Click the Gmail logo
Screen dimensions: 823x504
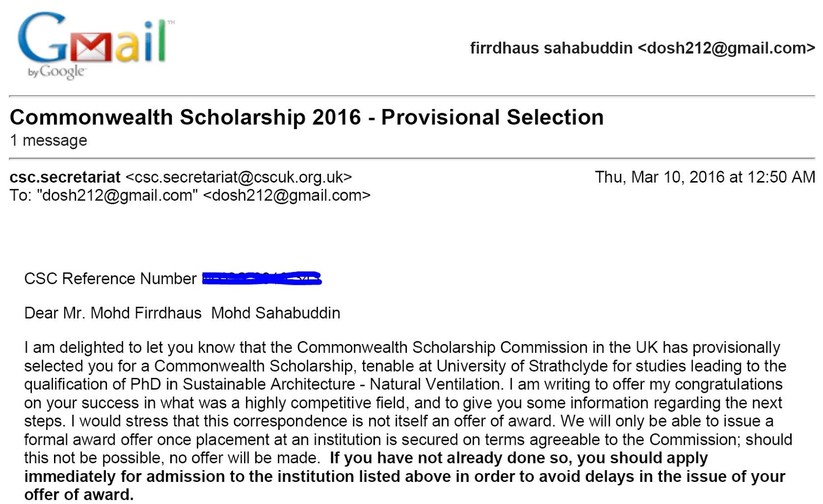93,40
